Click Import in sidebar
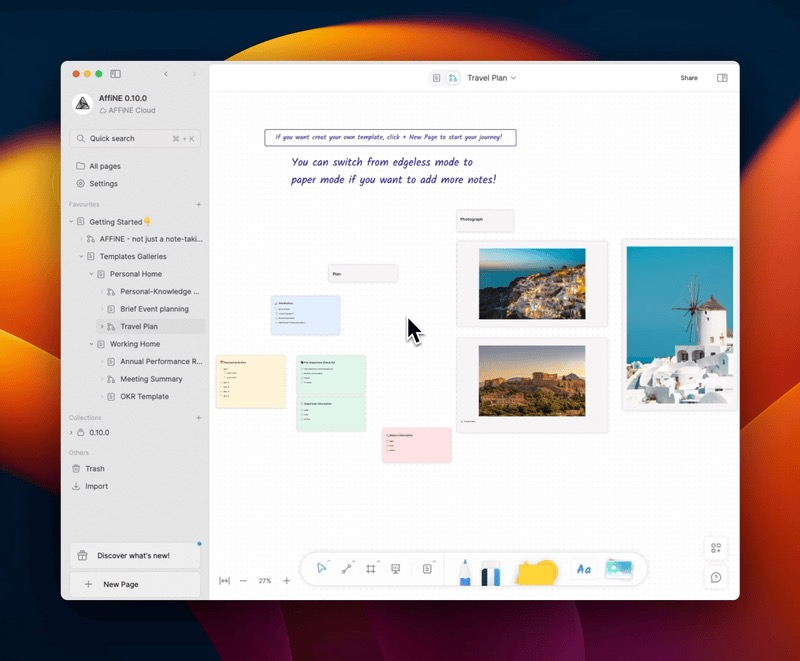Image resolution: width=800 pixels, height=661 pixels. coord(96,487)
